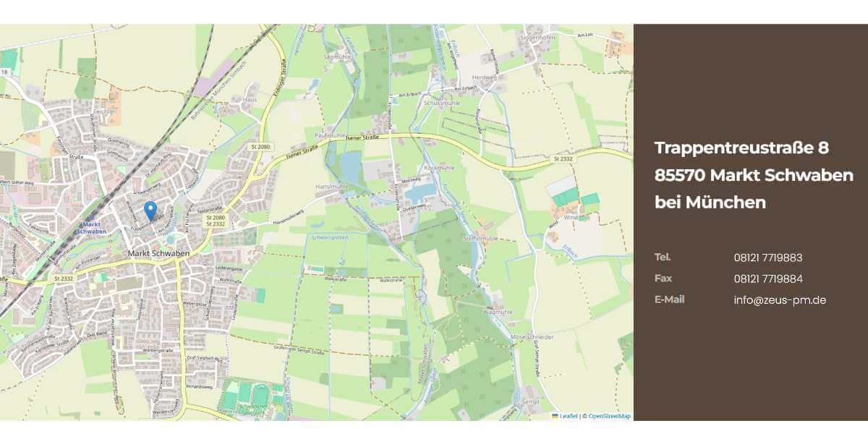868x447 pixels.
Task: Open the OpenStreetMap copyright link
Action: point(609,416)
